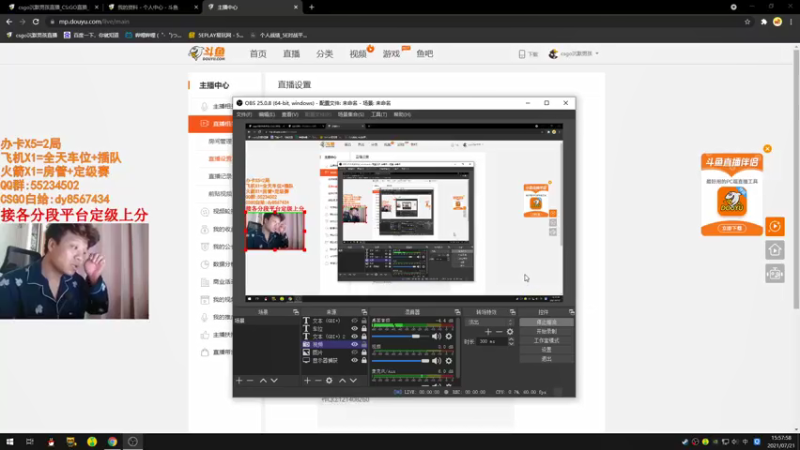This screenshot has height=450, width=800.
Task: Open 视频 audio channel settings gear
Action: pyautogui.click(x=448, y=361)
